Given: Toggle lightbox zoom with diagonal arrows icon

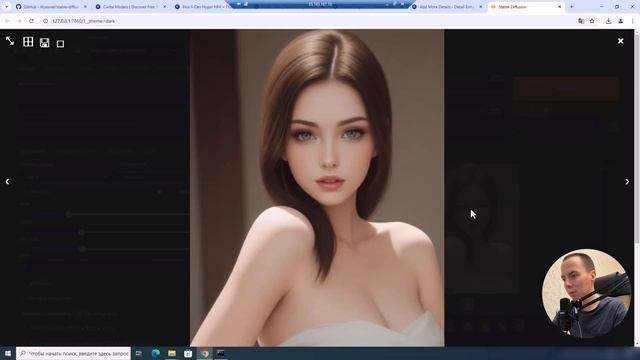Looking at the screenshot, I should (10, 41).
